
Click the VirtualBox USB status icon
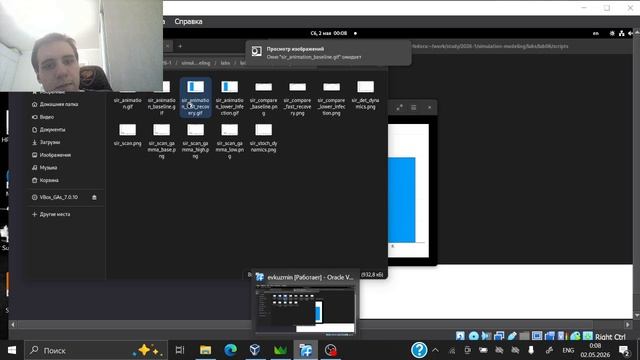tap(512, 336)
